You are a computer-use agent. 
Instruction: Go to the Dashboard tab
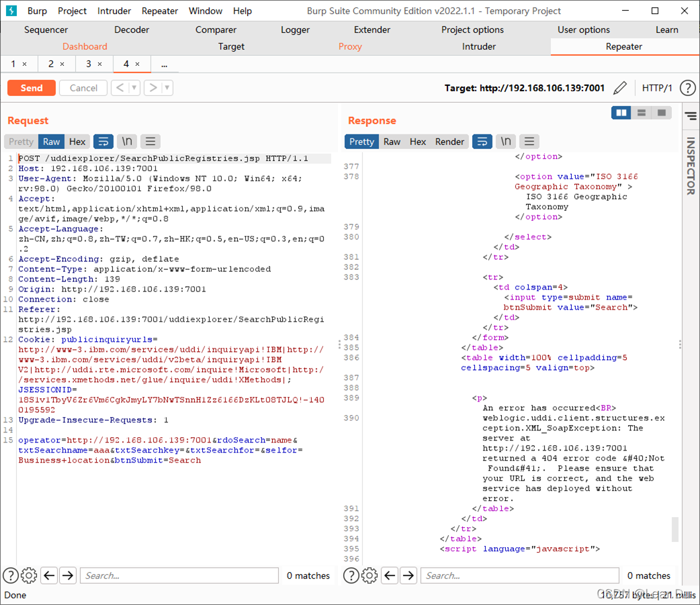85,46
